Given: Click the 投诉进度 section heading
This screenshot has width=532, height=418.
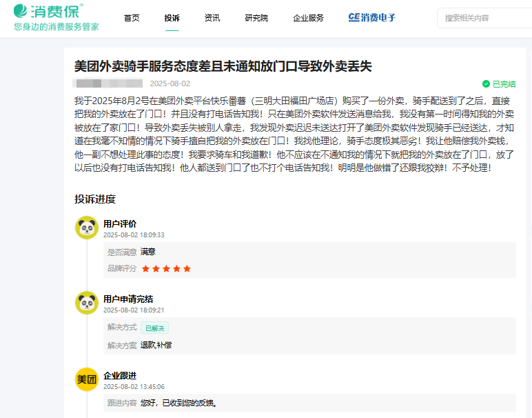Looking at the screenshot, I should point(95,199).
